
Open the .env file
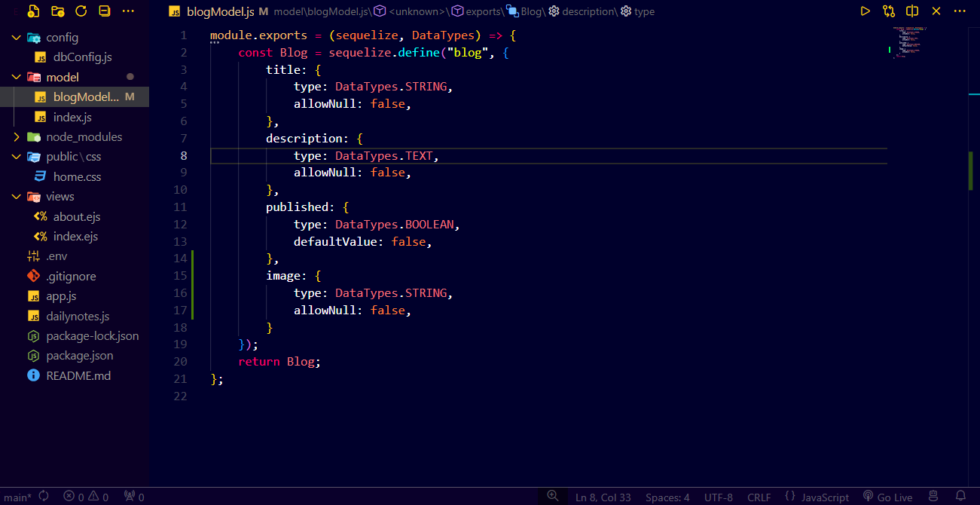click(x=75, y=256)
